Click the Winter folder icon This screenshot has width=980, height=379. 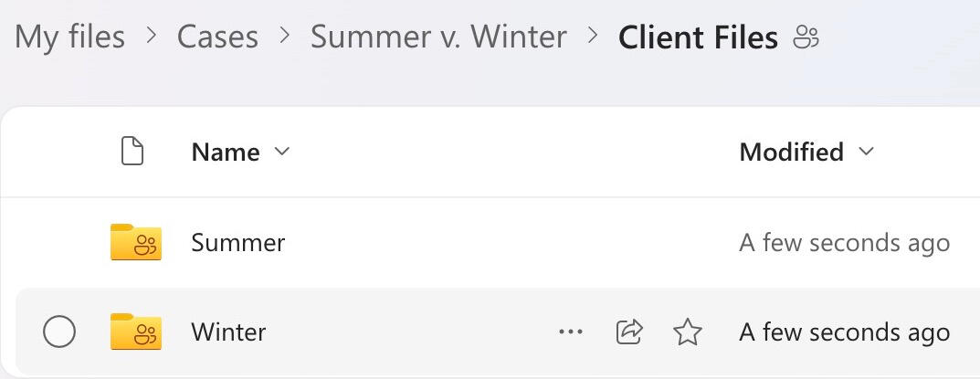(x=135, y=332)
